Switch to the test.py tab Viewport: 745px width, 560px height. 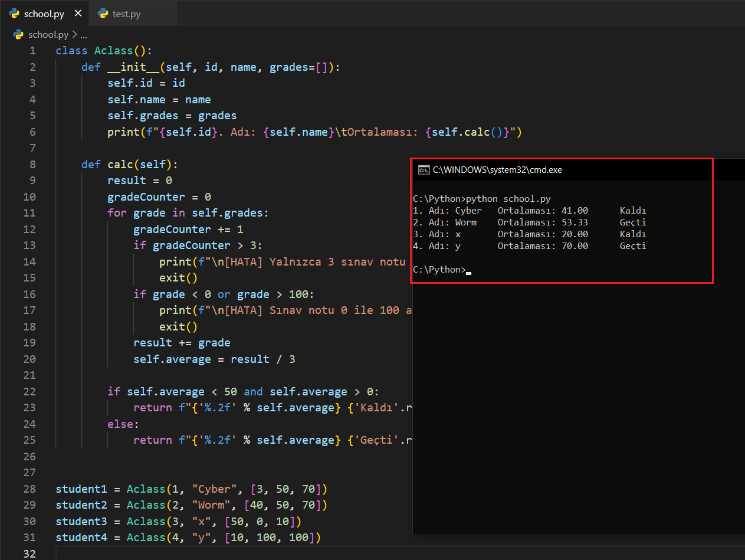[126, 14]
